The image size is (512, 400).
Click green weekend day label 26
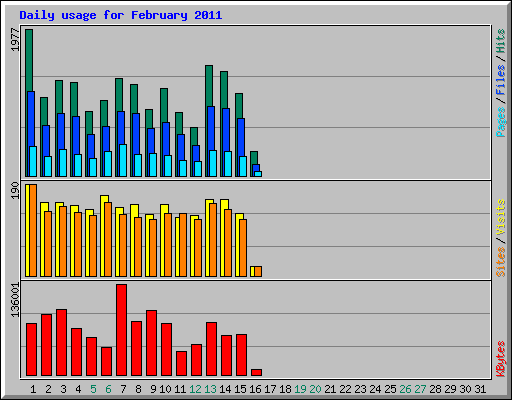(x=405, y=389)
